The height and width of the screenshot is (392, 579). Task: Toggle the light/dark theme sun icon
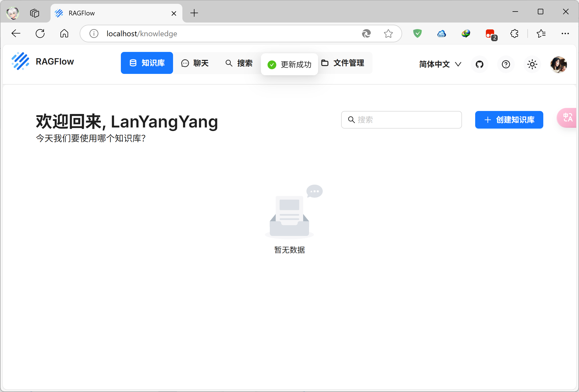[532, 64]
